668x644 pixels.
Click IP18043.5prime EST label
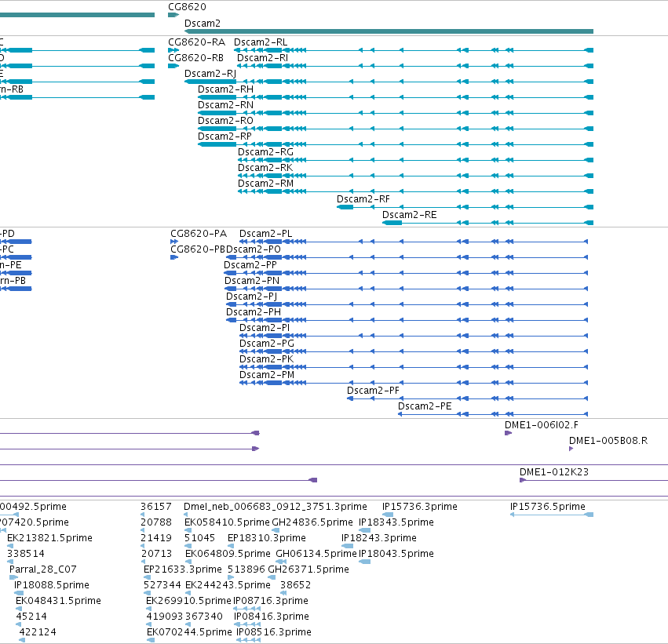pyautogui.click(x=396, y=554)
